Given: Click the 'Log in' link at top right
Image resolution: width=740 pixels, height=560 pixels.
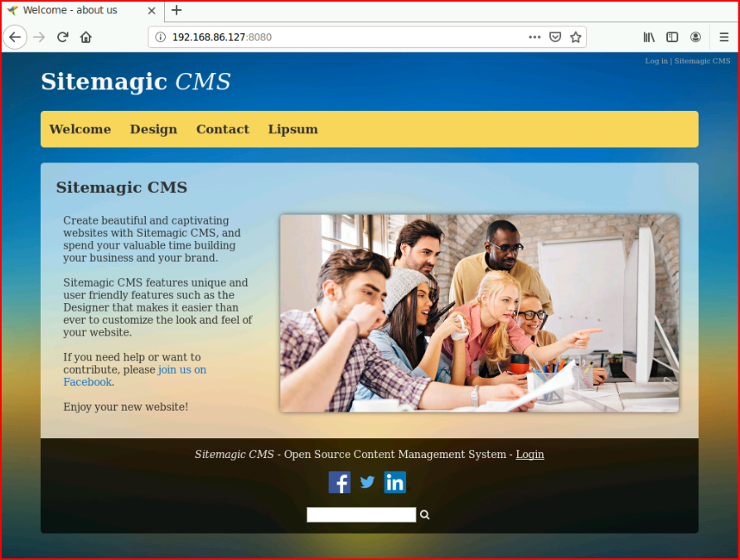Looking at the screenshot, I should (x=656, y=60).
